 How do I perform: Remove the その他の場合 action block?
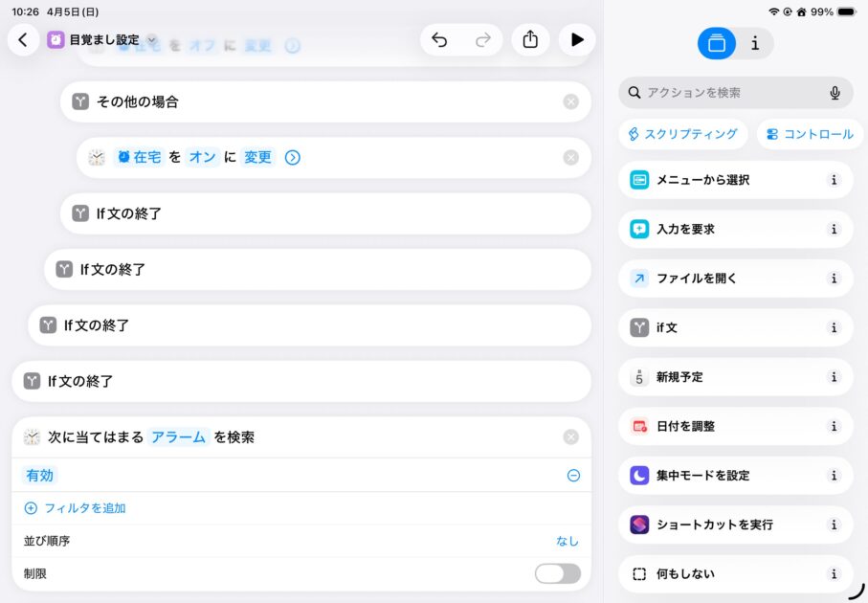[x=570, y=101]
